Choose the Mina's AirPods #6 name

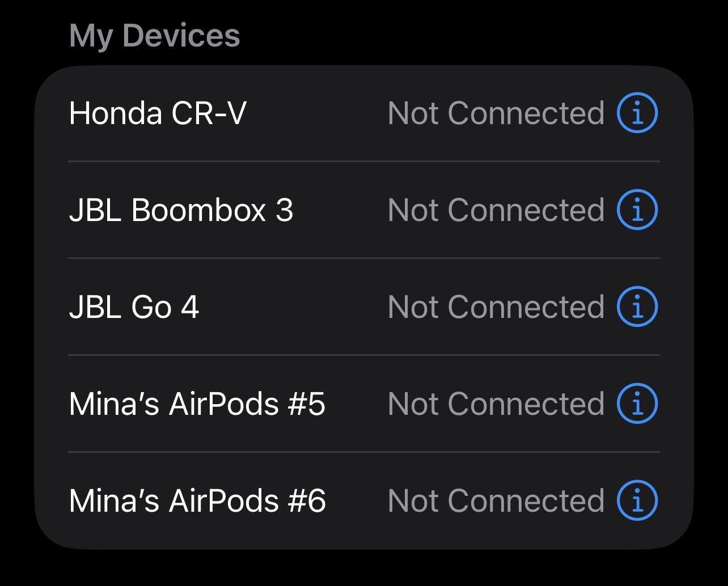pyautogui.click(x=197, y=500)
